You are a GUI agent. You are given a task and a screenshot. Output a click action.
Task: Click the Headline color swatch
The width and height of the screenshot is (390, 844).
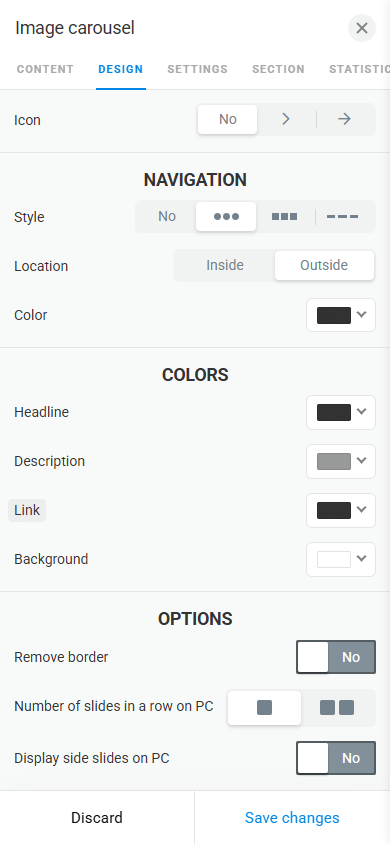334,412
